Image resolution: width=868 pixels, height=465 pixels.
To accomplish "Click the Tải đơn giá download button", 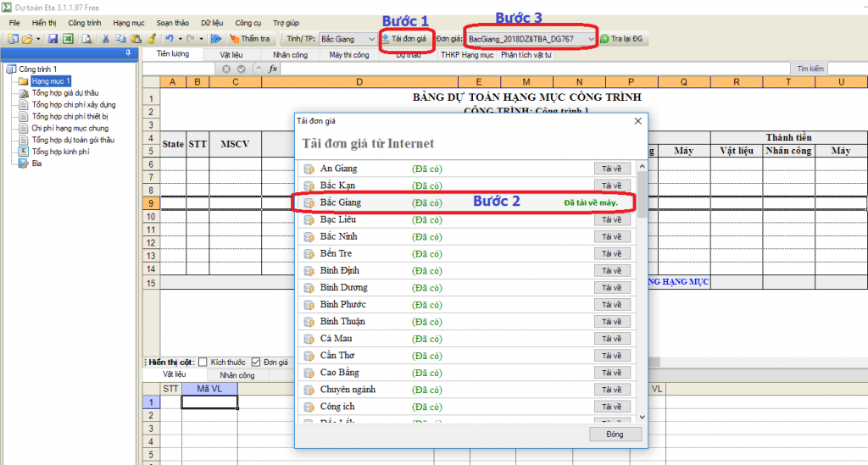I will (404, 39).
